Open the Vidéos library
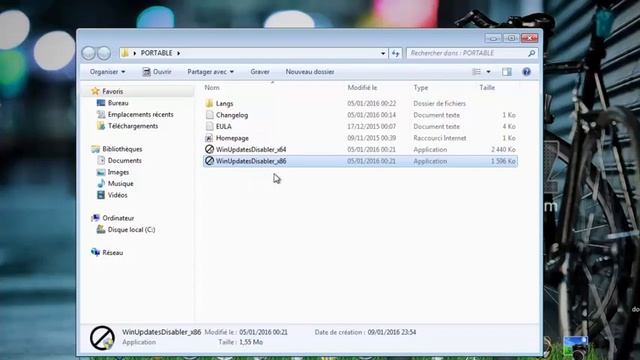Viewport: 640px width, 360px height. 118,195
